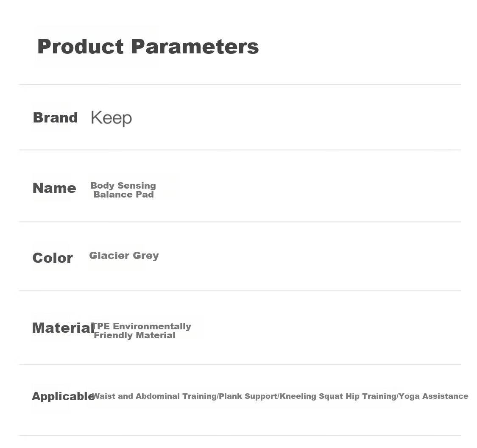Select the Applicable label
Viewport: 477px width, 448px height.
63,396
